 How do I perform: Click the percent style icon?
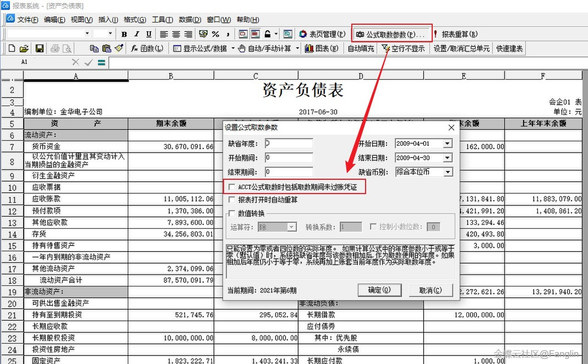[215, 34]
